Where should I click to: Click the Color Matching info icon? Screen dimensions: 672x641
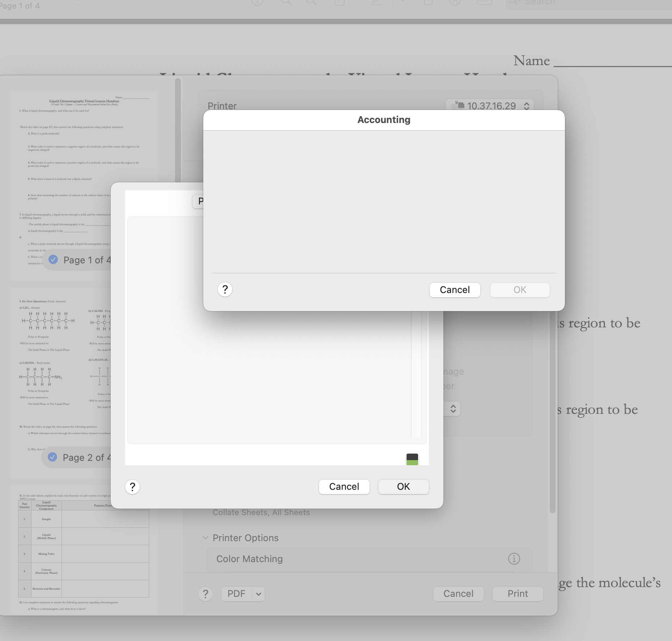514,559
